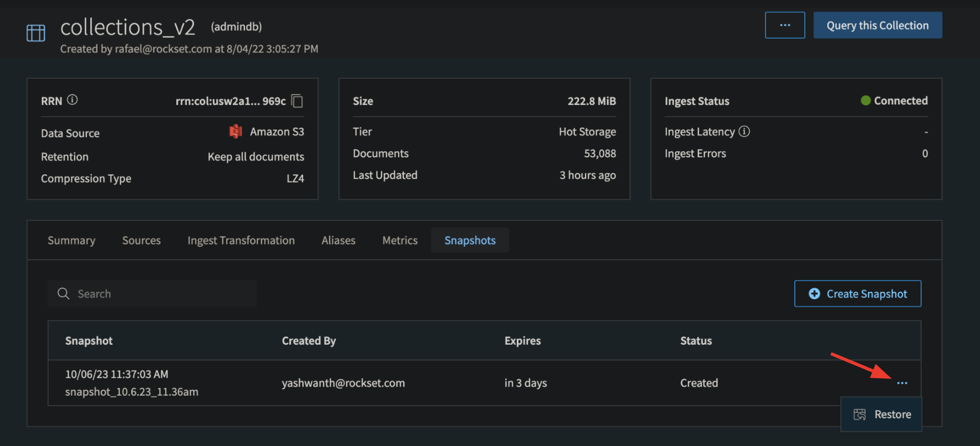
Task: Click the Keep all documents retention value
Action: tap(256, 157)
